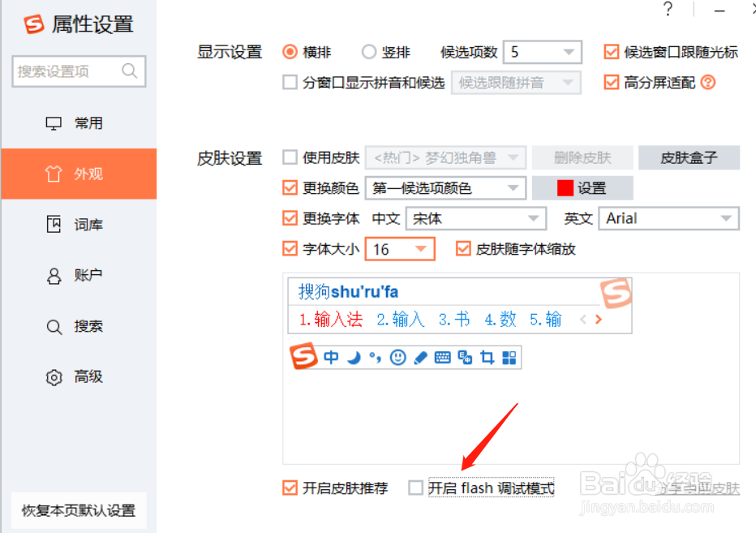Open 账户 account tab
Viewport: 756px width, 533px height.
point(79,275)
